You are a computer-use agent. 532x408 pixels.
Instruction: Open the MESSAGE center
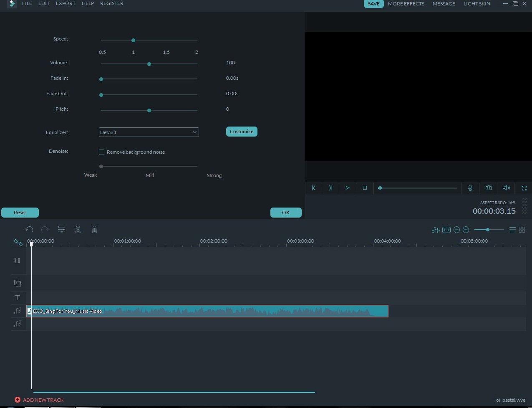[444, 4]
